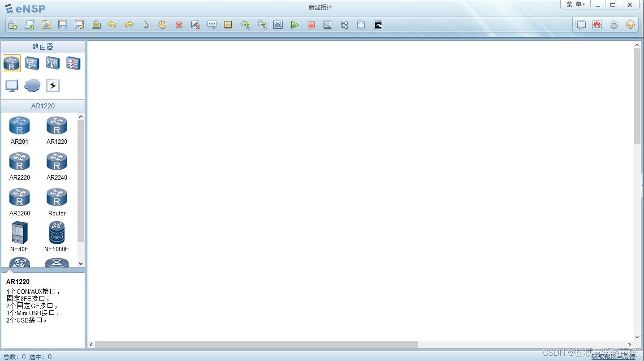Click the canvas horizontal scrollbar thumb

[x=256, y=345]
